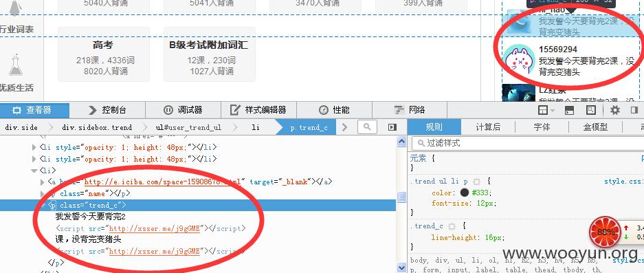Select the 计算后 computed tab
Screen dimensions: 644x273
point(488,127)
